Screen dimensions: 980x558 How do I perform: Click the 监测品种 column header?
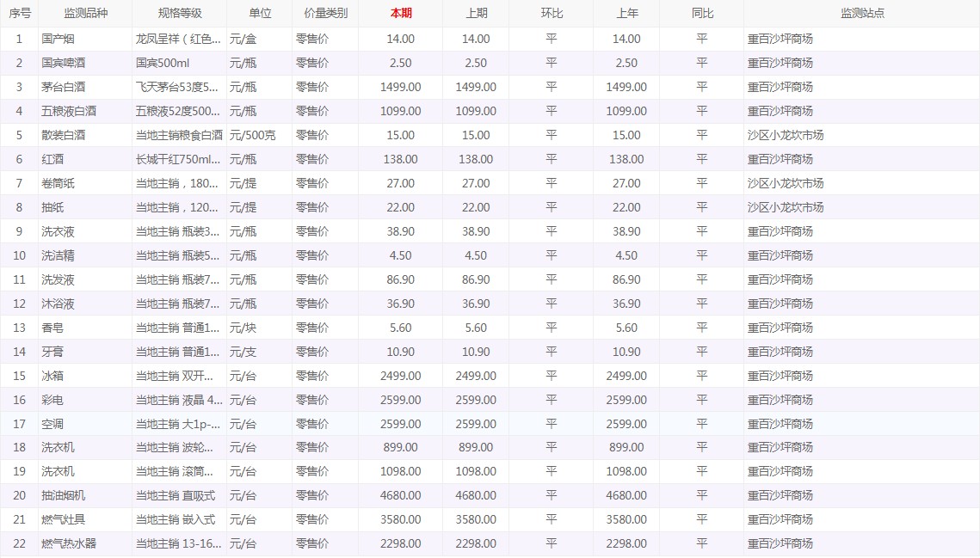tap(85, 13)
